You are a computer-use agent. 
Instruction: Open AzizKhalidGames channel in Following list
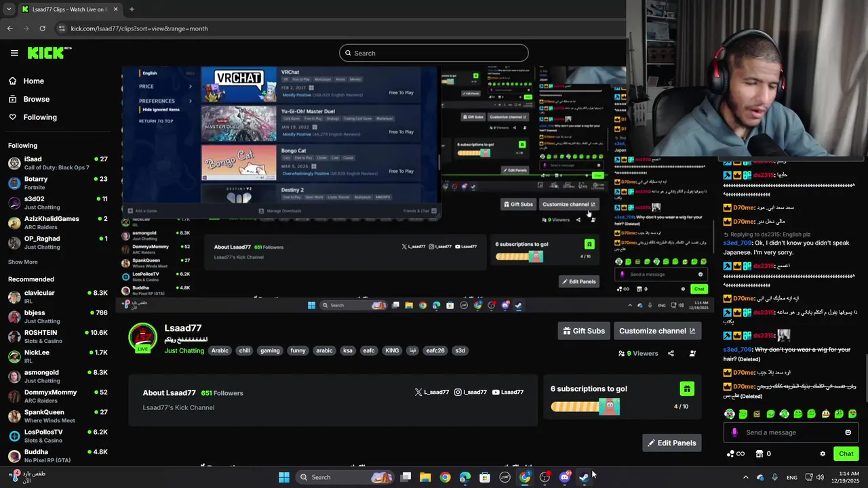tap(58, 222)
